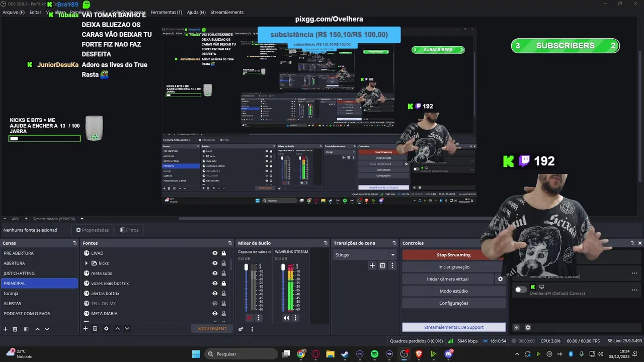This screenshot has width=644, height=362.
Task: Open preview scaling dropdown next to Dimensionado
Action: coord(82,219)
